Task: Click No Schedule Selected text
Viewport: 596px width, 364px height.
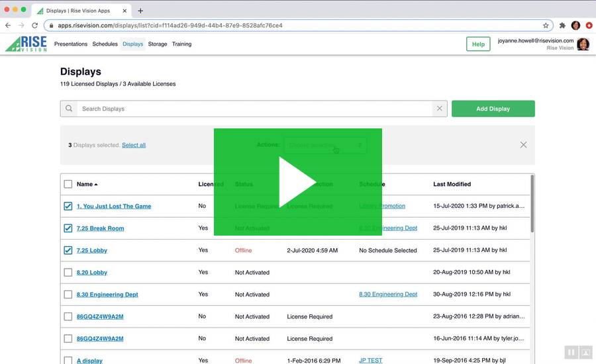Action: (x=388, y=250)
